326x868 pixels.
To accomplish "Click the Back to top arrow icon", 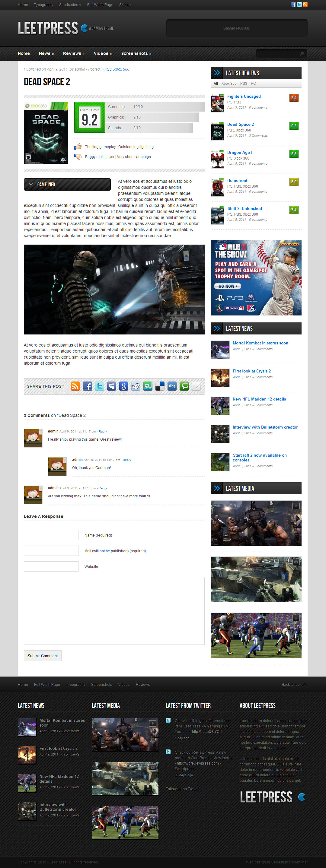I will pyautogui.click(x=305, y=684).
